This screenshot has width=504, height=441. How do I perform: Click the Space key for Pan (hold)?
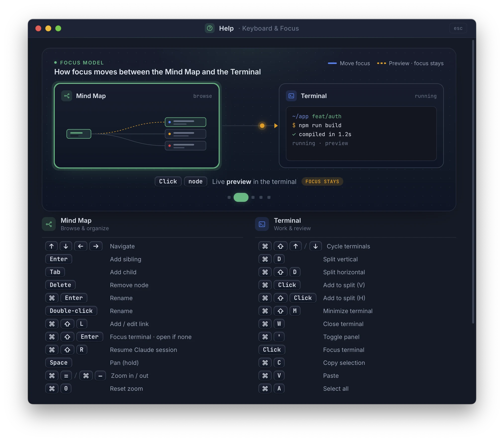pos(59,363)
